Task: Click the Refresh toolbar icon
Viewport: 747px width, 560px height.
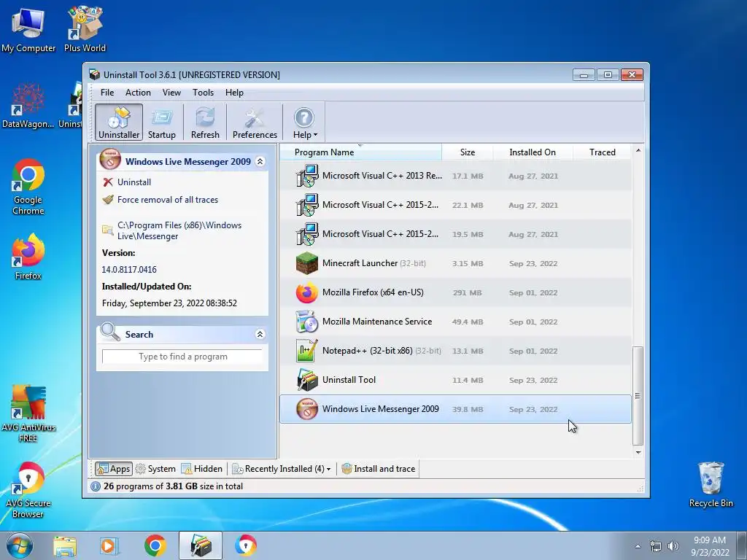Action: coord(205,122)
